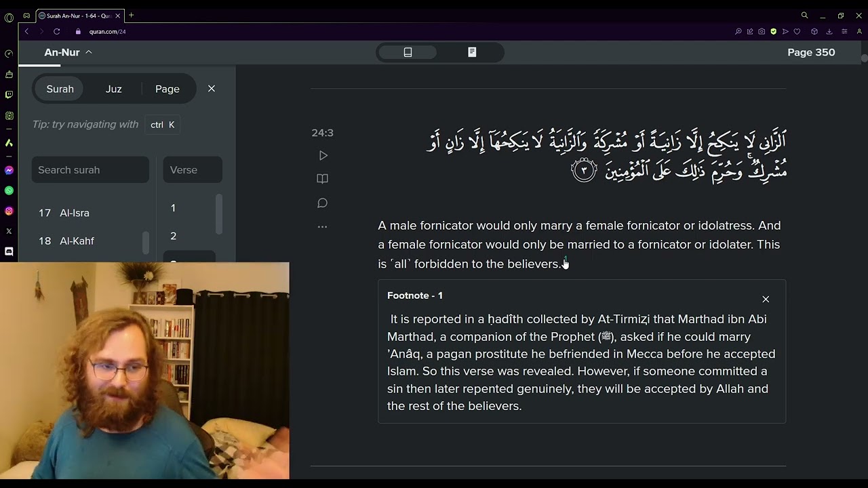Switch to reading view mode
The height and width of the screenshot is (488, 868).
472,52
